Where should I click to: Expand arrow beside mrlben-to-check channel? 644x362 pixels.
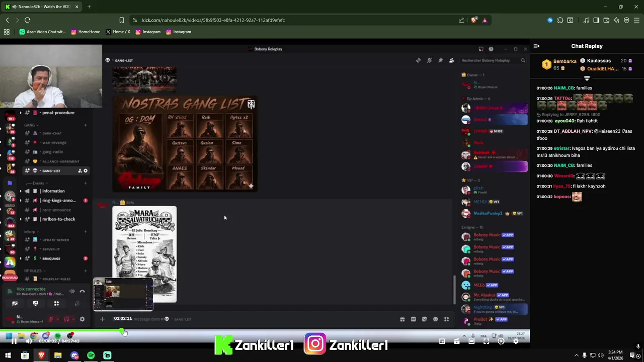21,219
